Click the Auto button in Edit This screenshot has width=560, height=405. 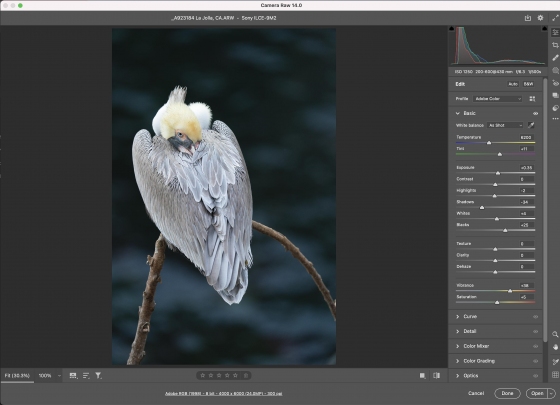coord(513,84)
